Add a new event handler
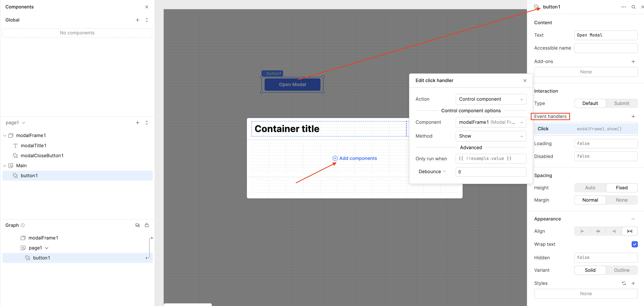 coord(633,116)
